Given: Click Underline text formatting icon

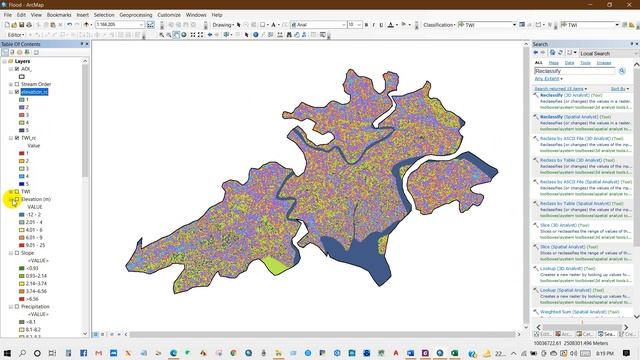Looking at the screenshot, I should pyautogui.click(x=381, y=25).
